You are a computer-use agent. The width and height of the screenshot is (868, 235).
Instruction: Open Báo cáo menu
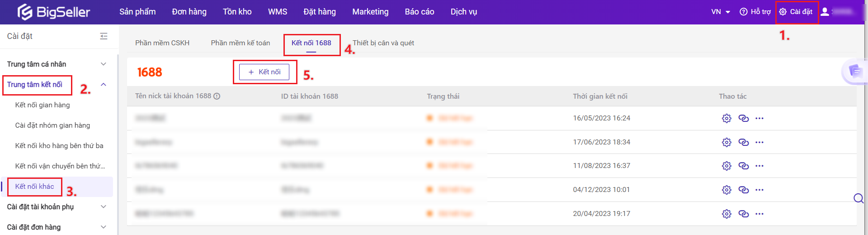tap(420, 12)
